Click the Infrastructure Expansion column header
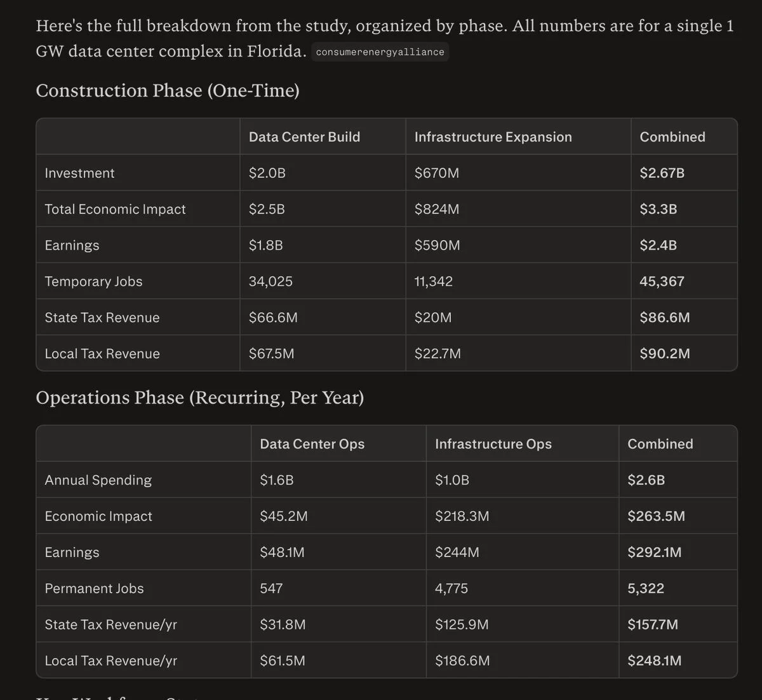Image resolution: width=762 pixels, height=700 pixels. point(493,137)
